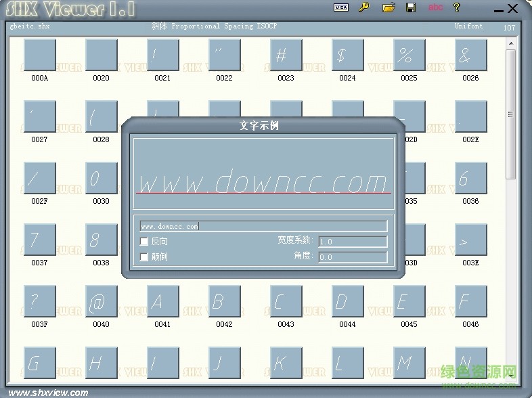The image size is (532, 398).
Task: Select zero glyph 0030
Action: pyautogui.click(x=101, y=178)
